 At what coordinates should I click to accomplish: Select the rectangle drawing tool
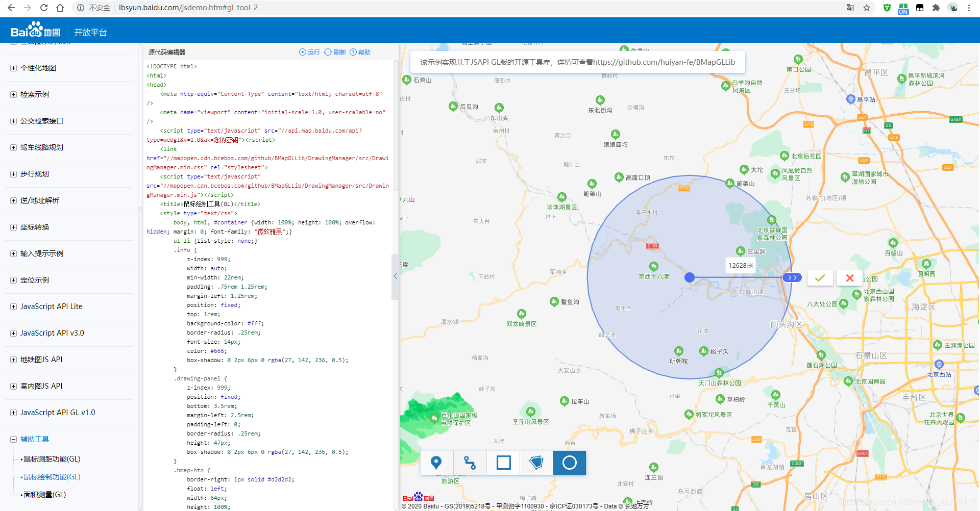tap(503, 463)
